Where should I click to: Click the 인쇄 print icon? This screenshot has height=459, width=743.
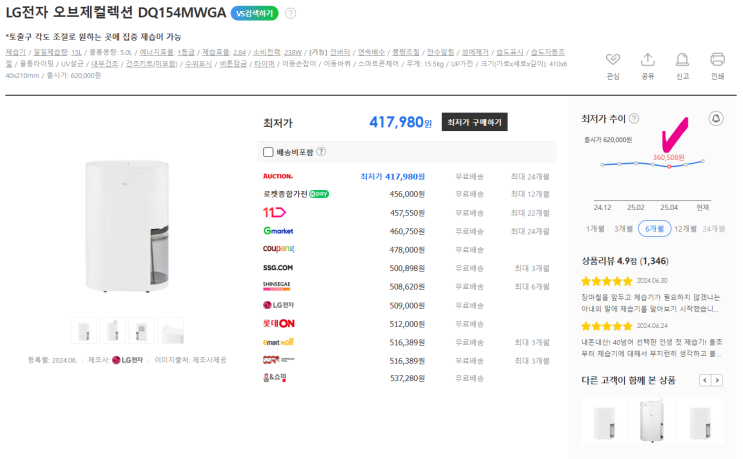717,59
